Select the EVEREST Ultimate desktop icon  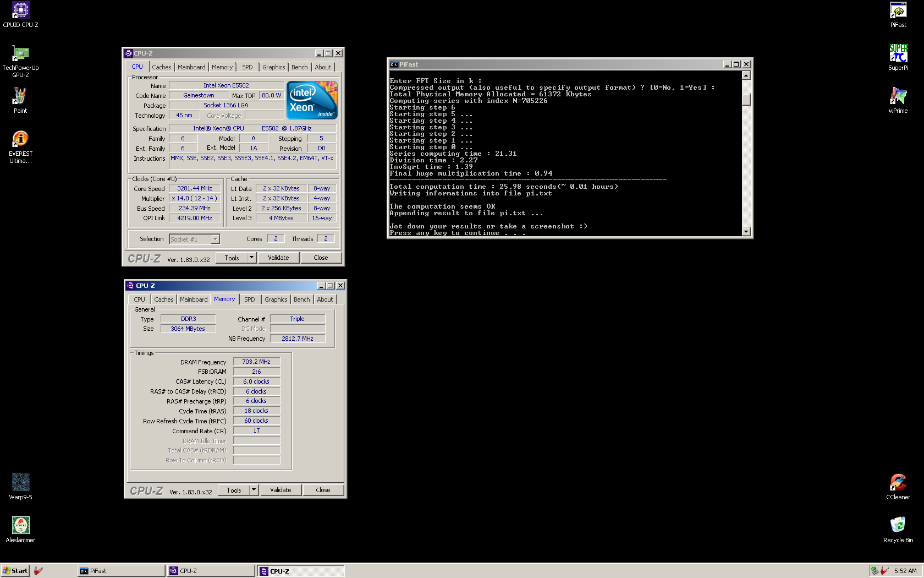[x=20, y=147]
